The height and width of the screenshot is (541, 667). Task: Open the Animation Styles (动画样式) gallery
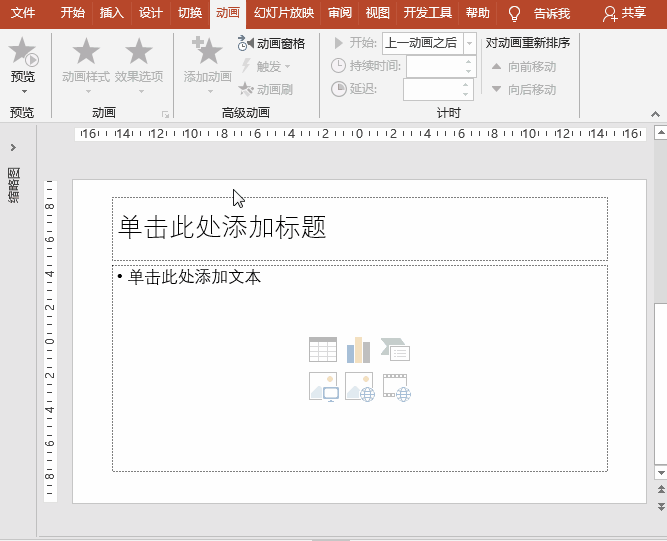pyautogui.click(x=86, y=65)
